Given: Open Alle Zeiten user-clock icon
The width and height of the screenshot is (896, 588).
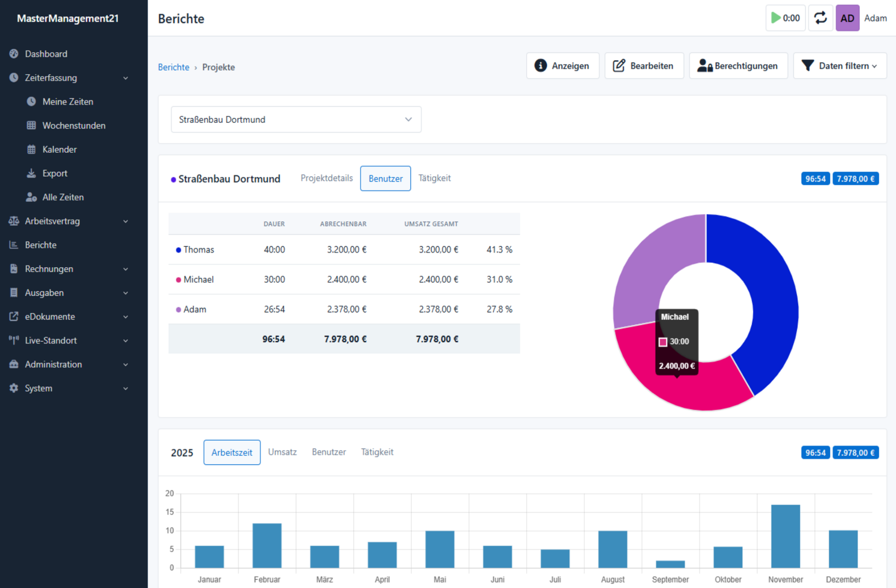Looking at the screenshot, I should tap(31, 197).
